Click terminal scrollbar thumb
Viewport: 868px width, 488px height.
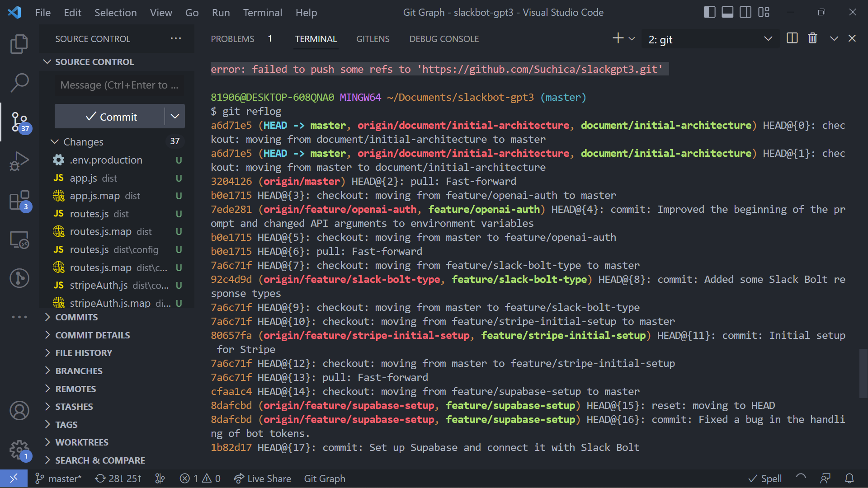point(863,373)
